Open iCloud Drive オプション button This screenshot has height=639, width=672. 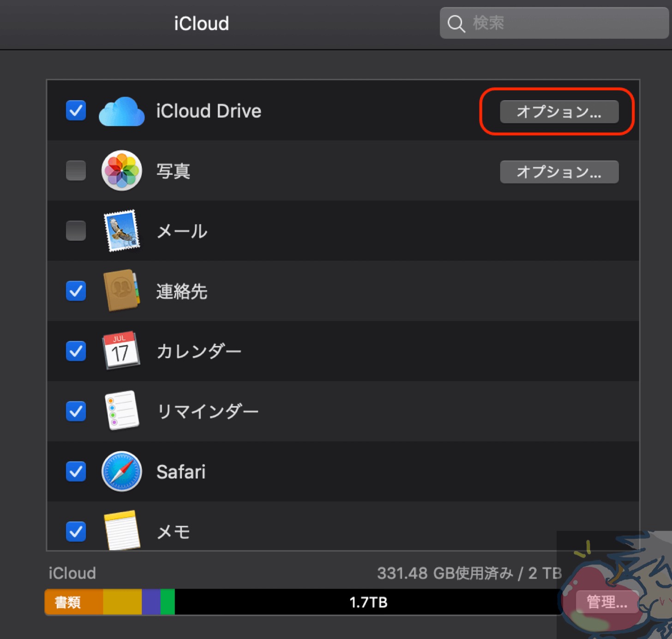point(559,112)
